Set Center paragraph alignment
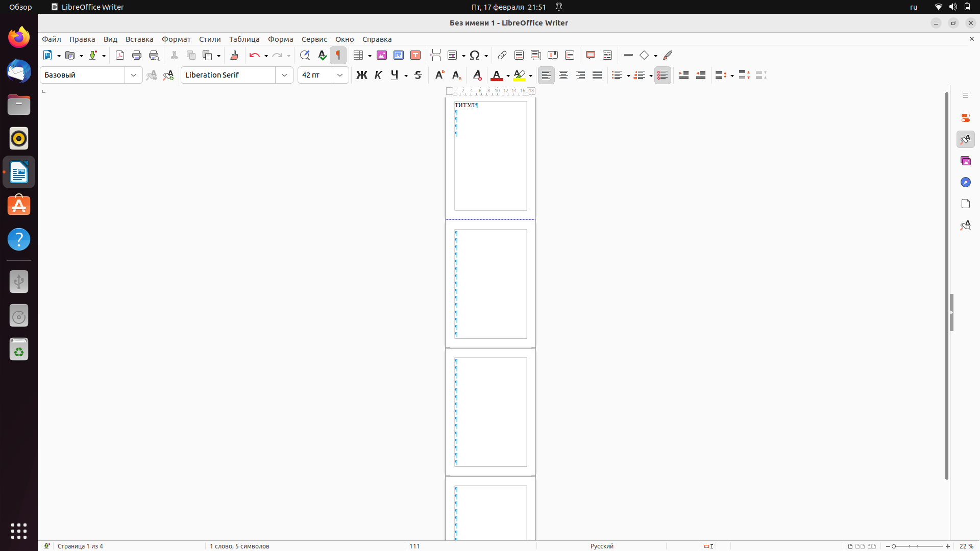 (563, 75)
